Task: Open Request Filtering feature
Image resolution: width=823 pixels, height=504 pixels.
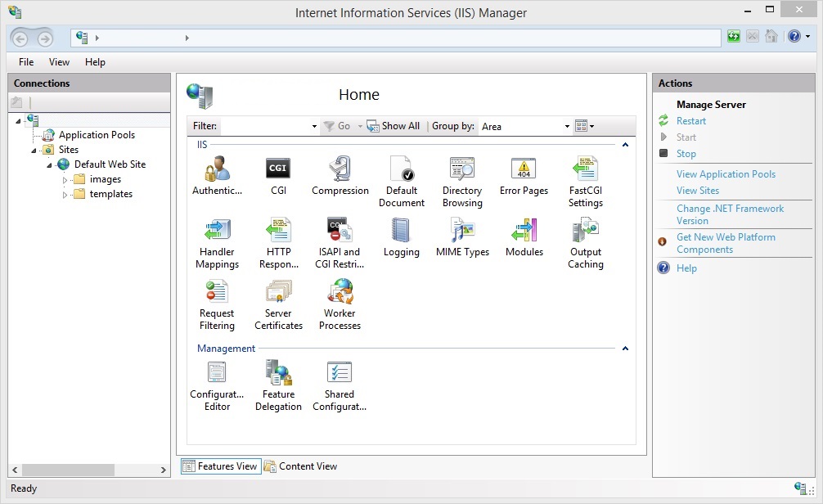Action: pos(217,304)
